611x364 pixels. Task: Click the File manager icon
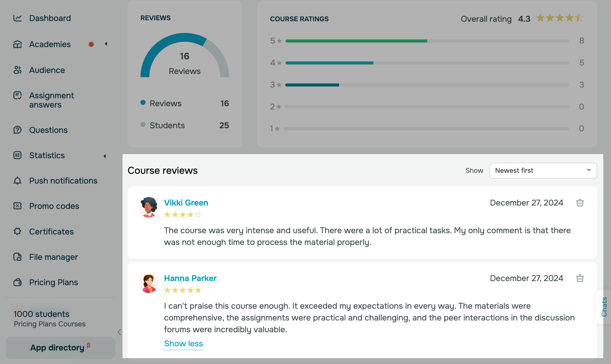(x=17, y=257)
